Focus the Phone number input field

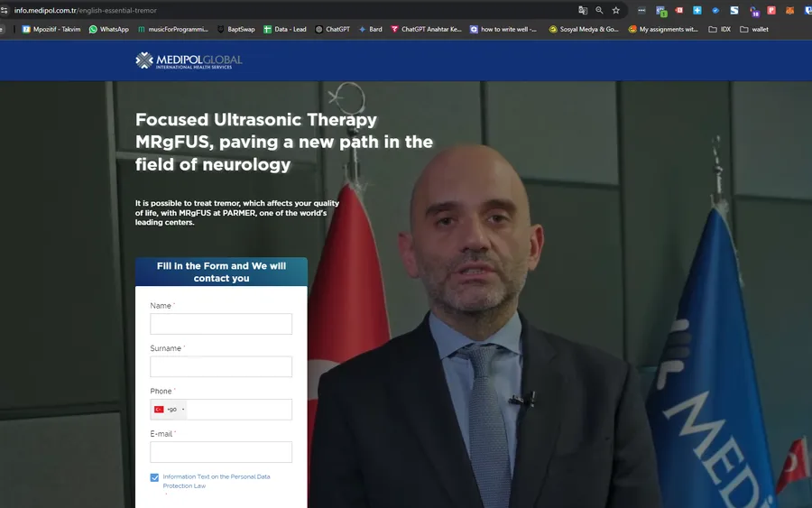click(239, 409)
